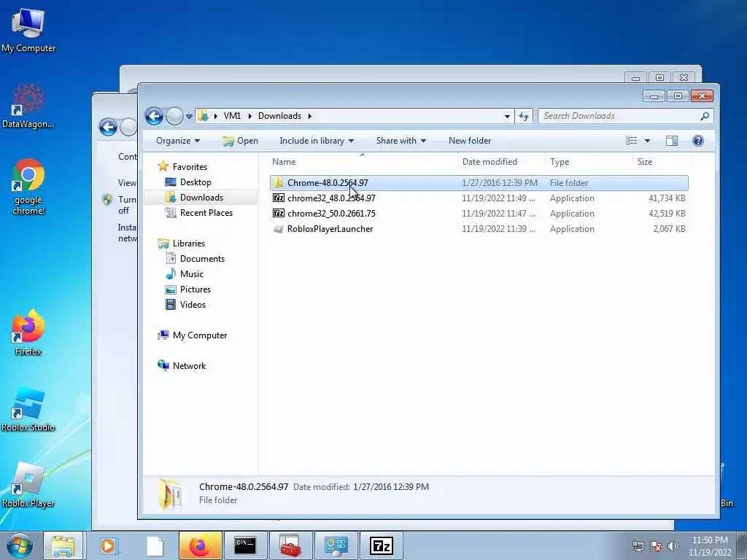Click the Back arrow in Downloads window
Viewport: 747px width, 560px height.
(x=154, y=116)
